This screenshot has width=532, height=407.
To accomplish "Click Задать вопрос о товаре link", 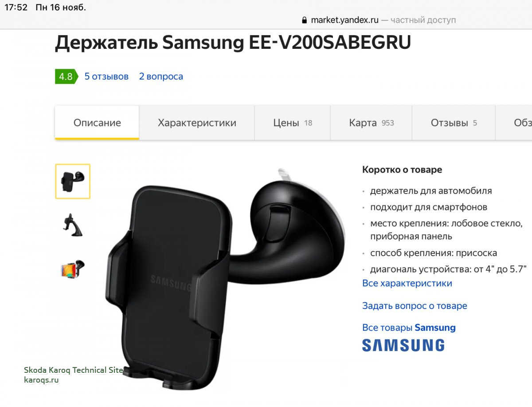I will coord(415,306).
